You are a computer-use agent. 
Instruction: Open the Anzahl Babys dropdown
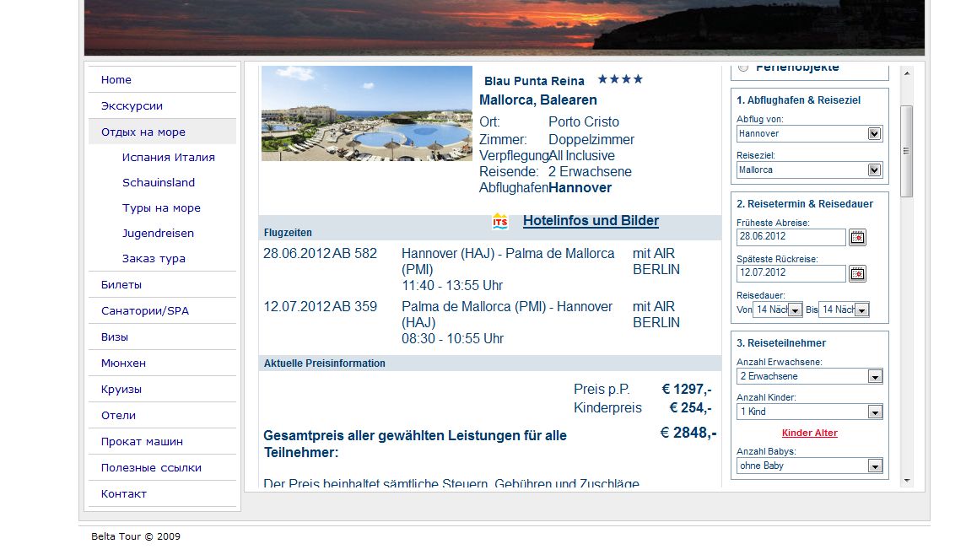(810, 466)
